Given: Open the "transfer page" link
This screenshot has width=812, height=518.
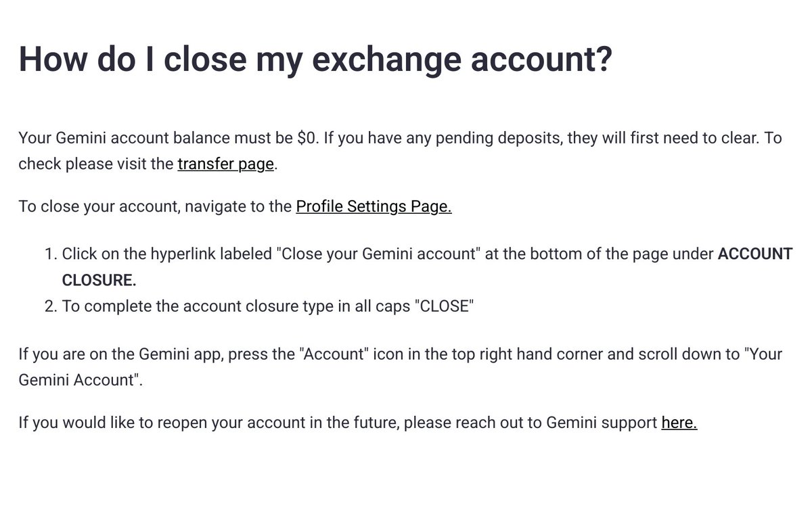Looking at the screenshot, I should coord(226,164).
